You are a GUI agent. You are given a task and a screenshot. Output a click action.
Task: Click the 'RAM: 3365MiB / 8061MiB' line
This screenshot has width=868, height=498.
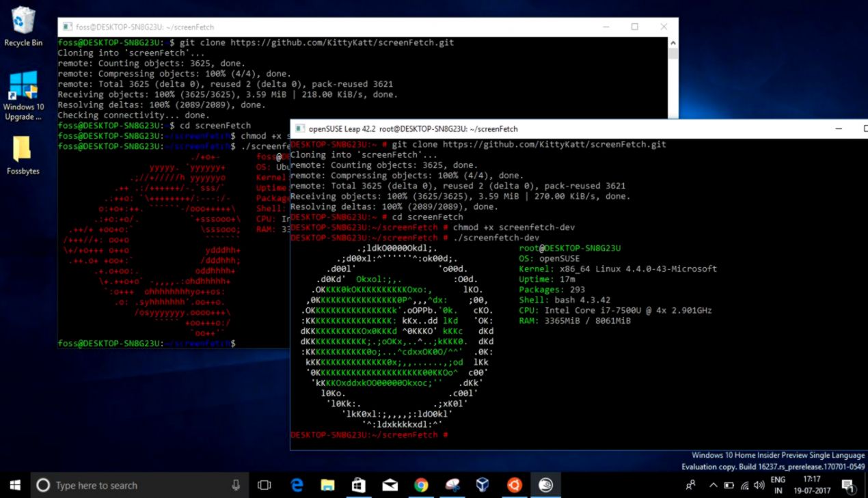point(575,320)
